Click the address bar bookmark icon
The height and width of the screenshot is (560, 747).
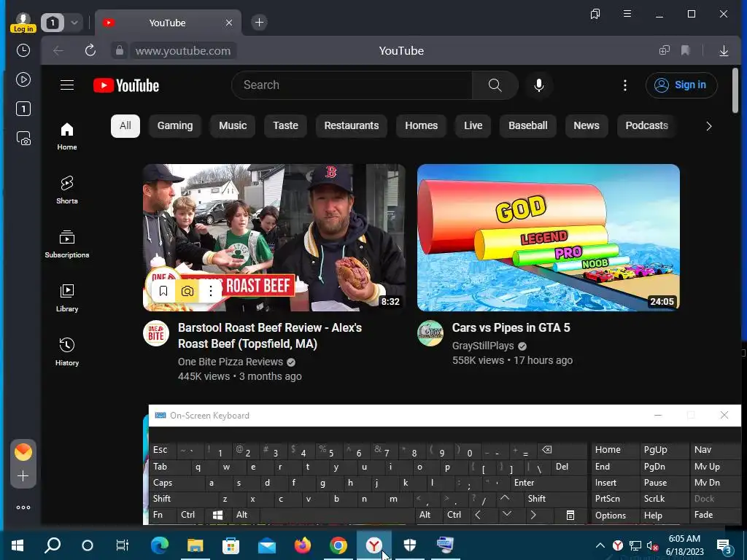686,50
